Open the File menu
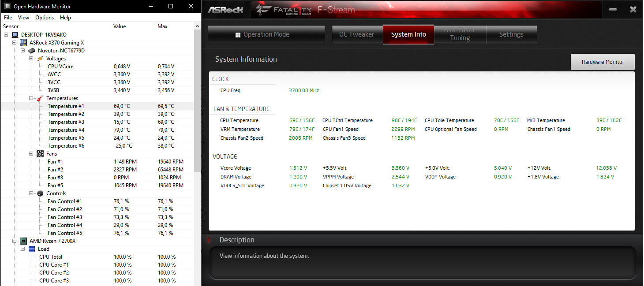The image size is (644, 286). point(8,18)
